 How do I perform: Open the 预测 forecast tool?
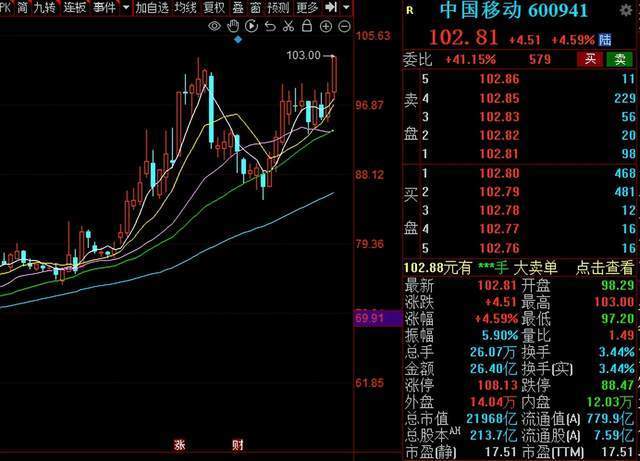(x=278, y=7)
